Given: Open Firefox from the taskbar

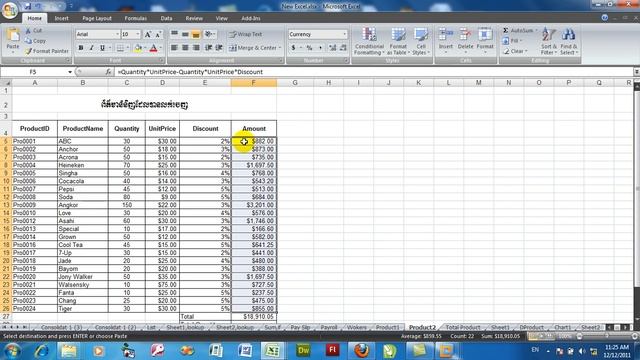Looking at the screenshot, I should 361,350.
